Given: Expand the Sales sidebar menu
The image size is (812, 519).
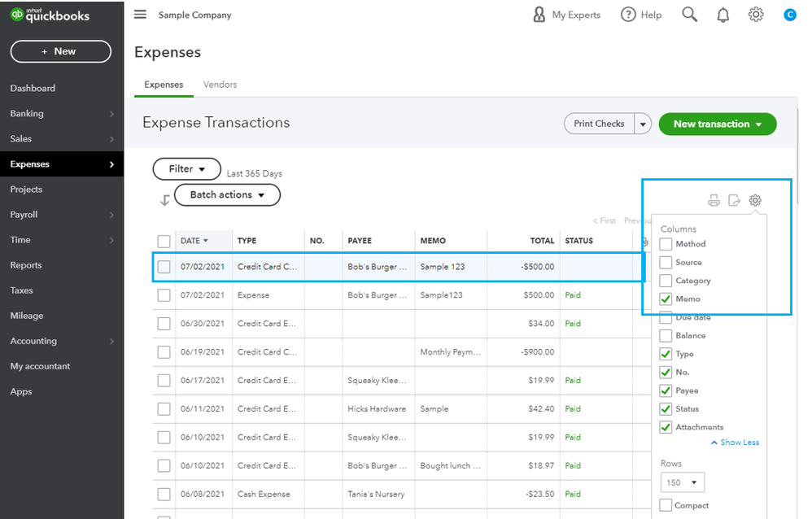Looking at the screenshot, I should point(62,139).
